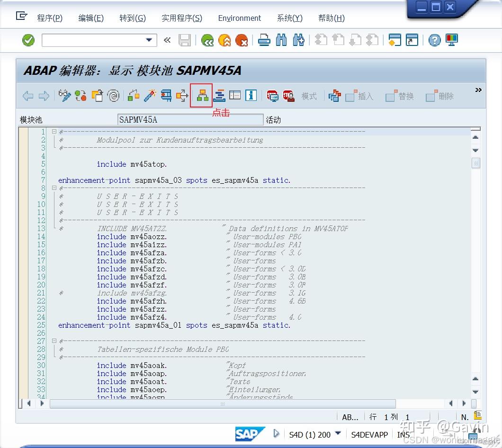Click the Find binoculars icon
The image size is (502, 448).
pyautogui.click(x=281, y=41)
